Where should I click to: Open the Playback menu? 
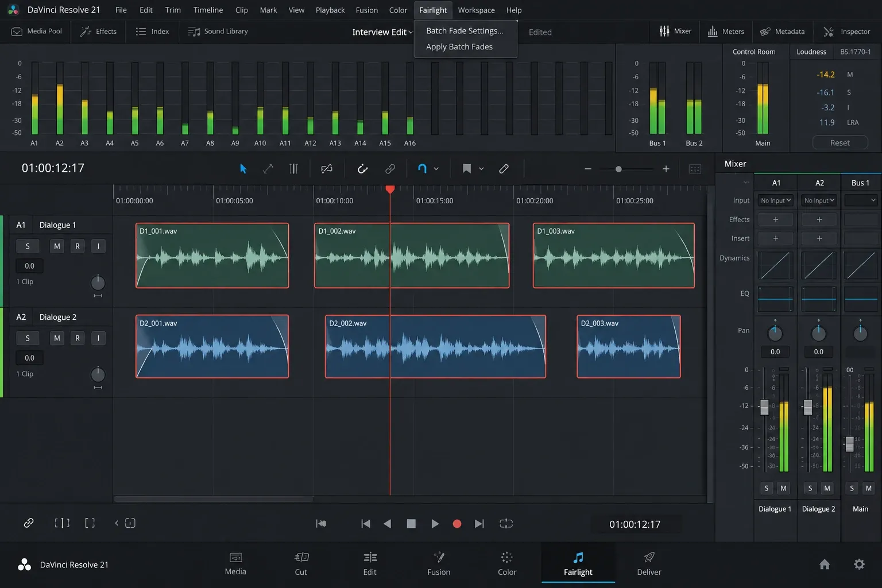tap(330, 10)
